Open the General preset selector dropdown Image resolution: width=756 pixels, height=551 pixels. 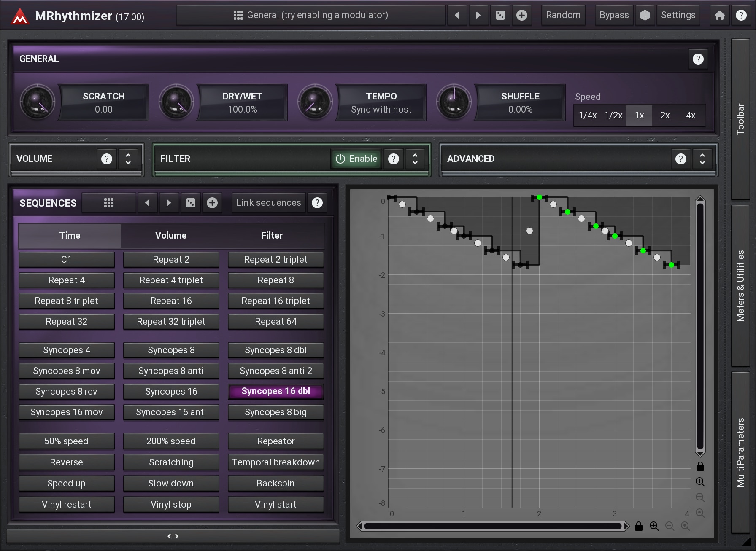[311, 15]
